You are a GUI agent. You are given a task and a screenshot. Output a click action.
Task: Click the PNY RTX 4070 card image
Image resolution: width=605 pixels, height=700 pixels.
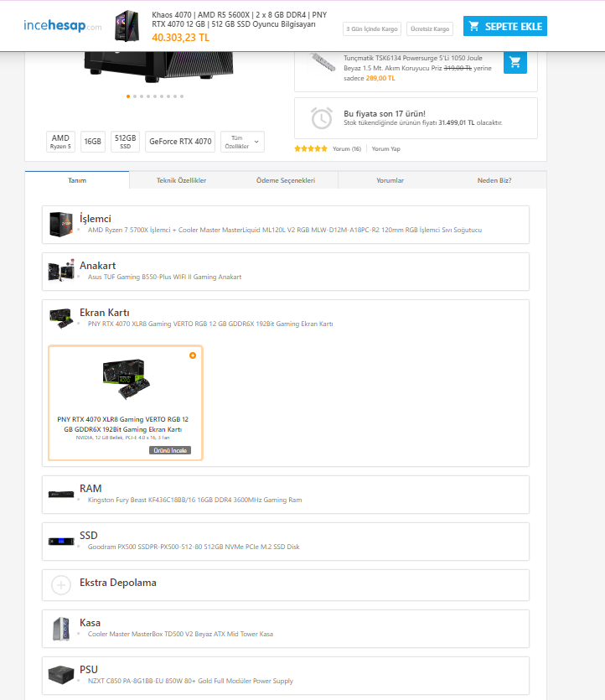127,379
